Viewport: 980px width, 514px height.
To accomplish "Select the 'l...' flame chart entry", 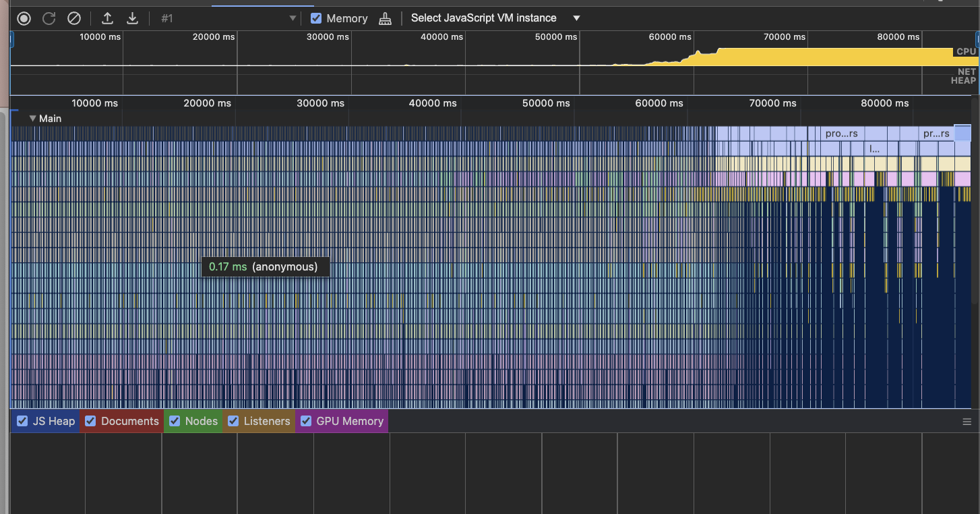I will [875, 148].
